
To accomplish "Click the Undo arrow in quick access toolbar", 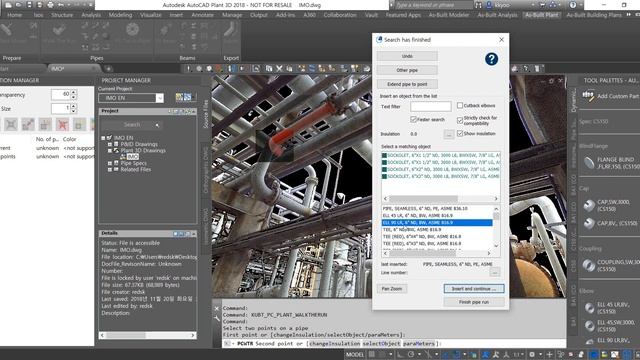I will pos(61,5).
